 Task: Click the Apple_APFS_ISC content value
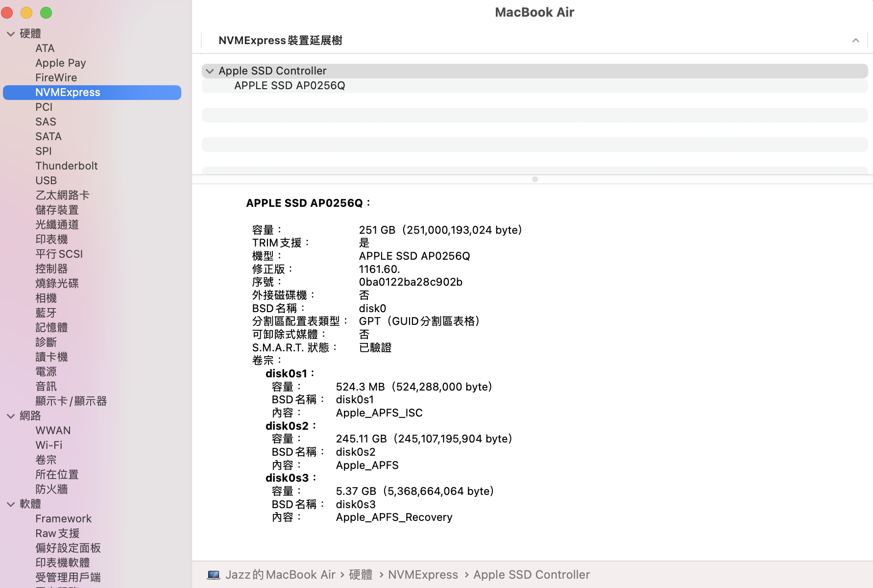coord(379,413)
